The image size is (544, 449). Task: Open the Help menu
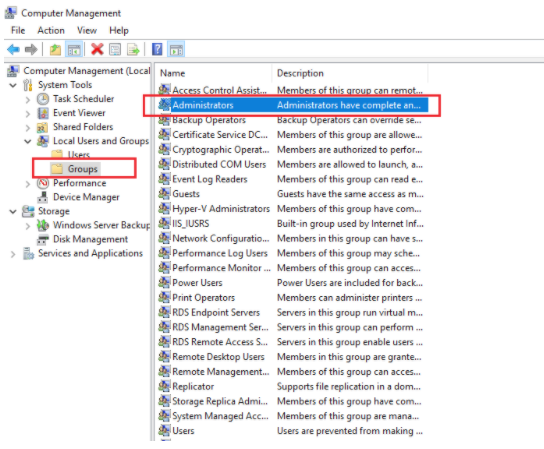point(119,31)
